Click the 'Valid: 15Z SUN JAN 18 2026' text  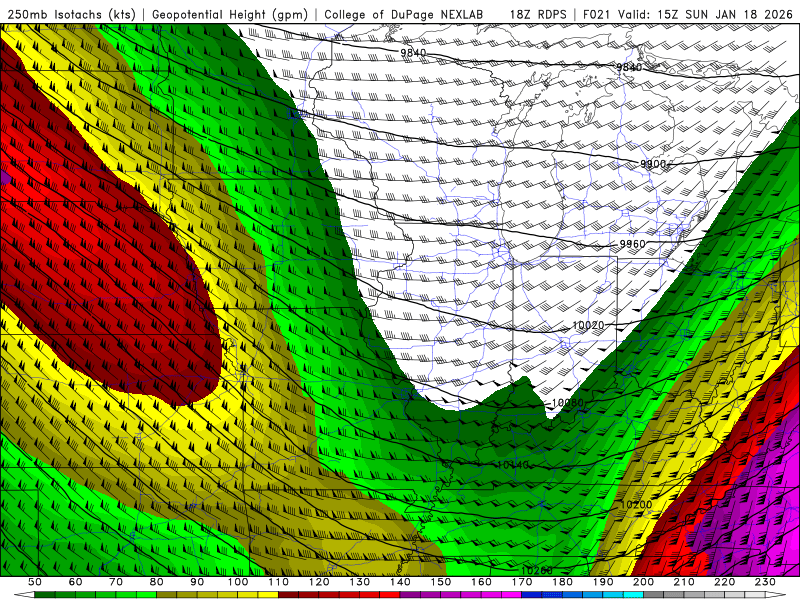[706, 15]
